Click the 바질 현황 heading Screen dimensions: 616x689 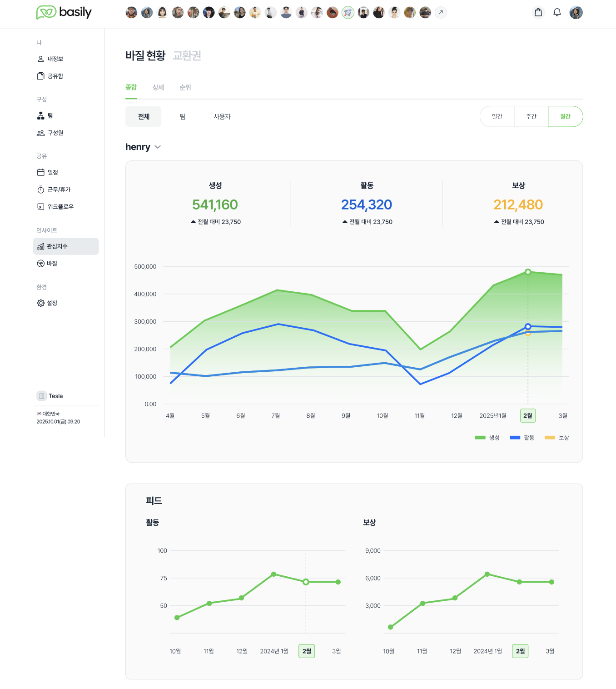(x=145, y=55)
